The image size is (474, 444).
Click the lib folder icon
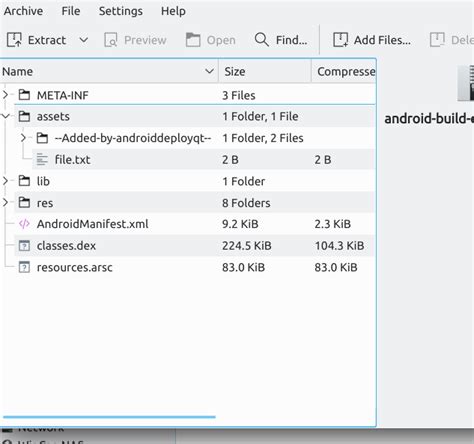24,181
